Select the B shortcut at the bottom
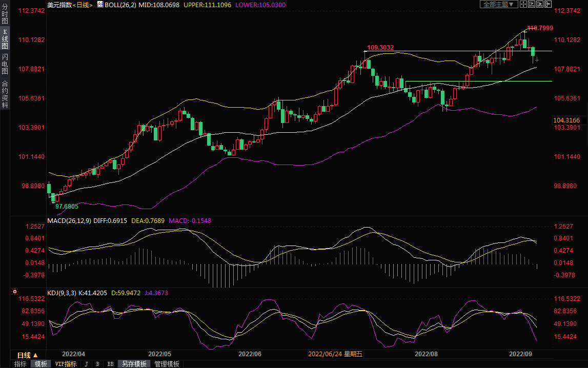The height and width of the screenshot is (368, 588). (x=97, y=364)
